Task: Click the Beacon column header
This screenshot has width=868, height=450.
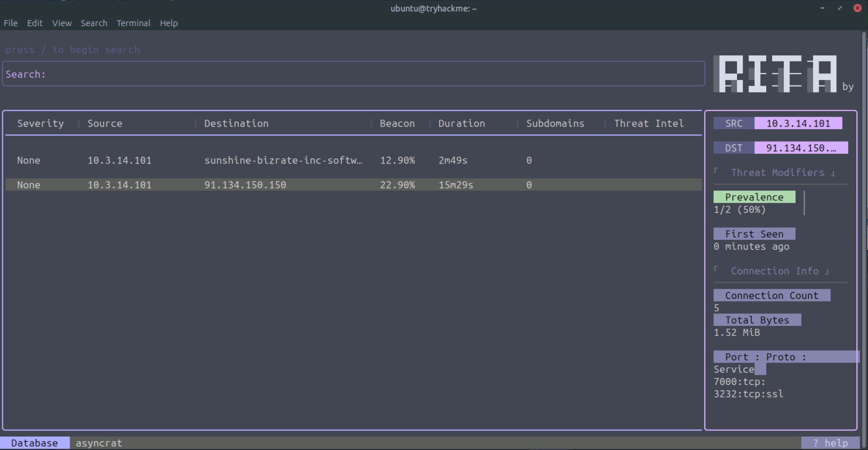Action: (397, 124)
